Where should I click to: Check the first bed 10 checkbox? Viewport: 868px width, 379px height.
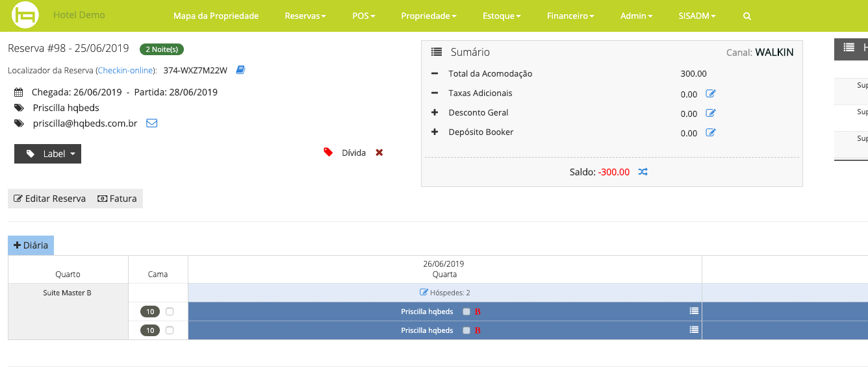pos(170,312)
